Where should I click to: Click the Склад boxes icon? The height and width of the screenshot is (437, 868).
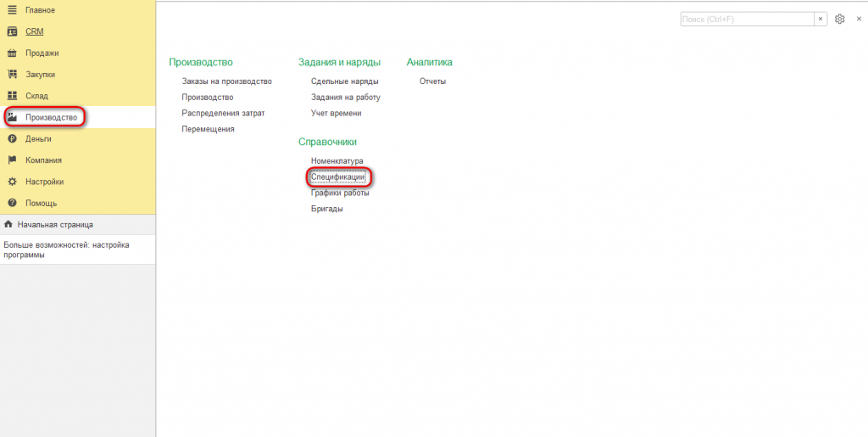[x=12, y=96]
